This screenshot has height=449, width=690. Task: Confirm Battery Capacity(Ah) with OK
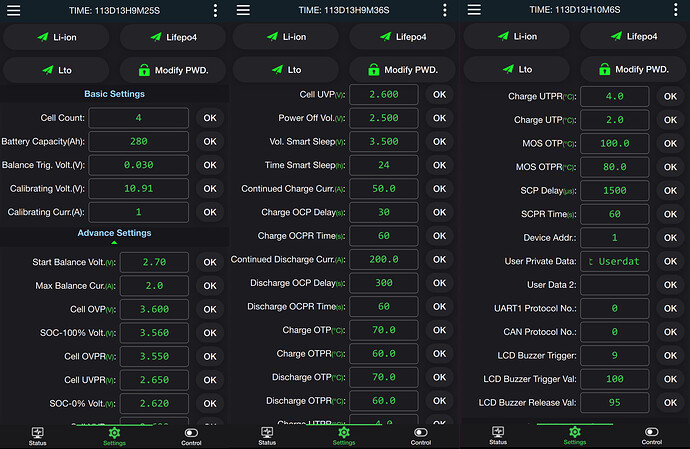click(x=210, y=142)
